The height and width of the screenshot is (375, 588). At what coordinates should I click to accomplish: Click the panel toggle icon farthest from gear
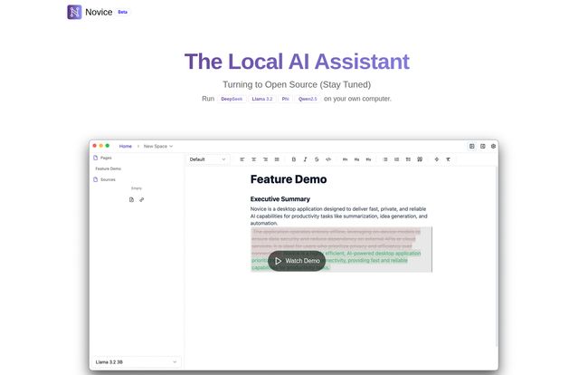pyautogui.click(x=471, y=146)
